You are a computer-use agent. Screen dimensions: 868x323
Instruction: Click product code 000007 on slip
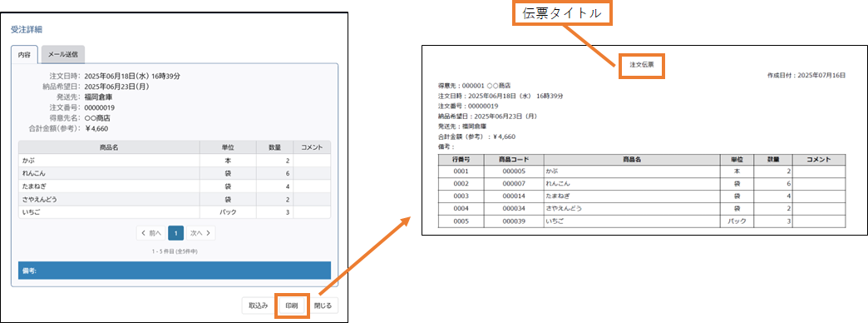click(514, 184)
